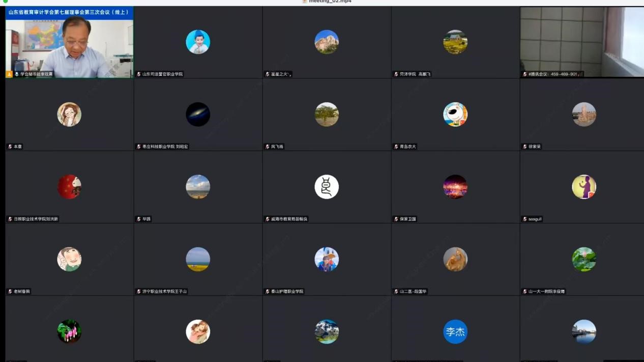Click the muted mic icon beside 徐家荣
The image size is (644, 362).
pos(524,147)
